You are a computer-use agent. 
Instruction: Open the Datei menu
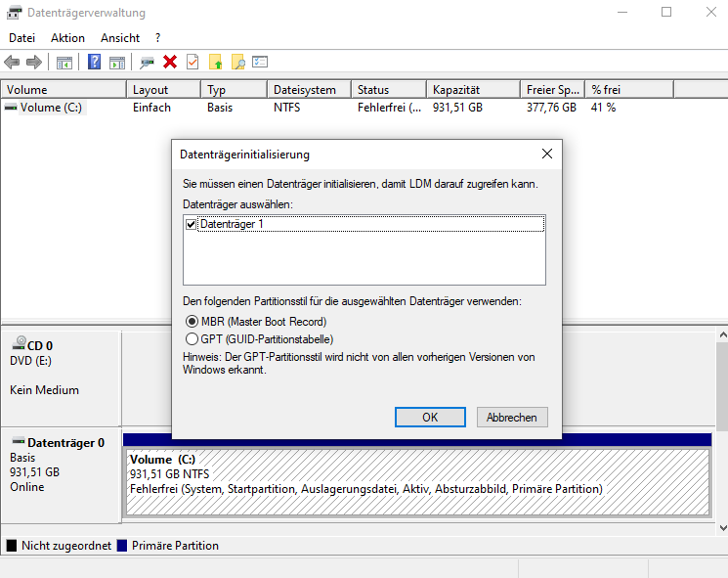[21, 37]
